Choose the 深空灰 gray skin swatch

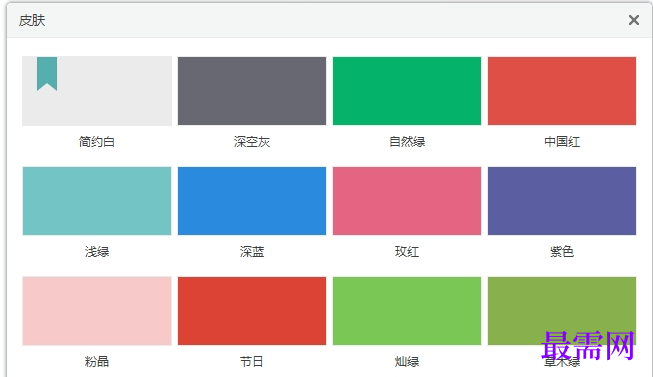pos(252,91)
